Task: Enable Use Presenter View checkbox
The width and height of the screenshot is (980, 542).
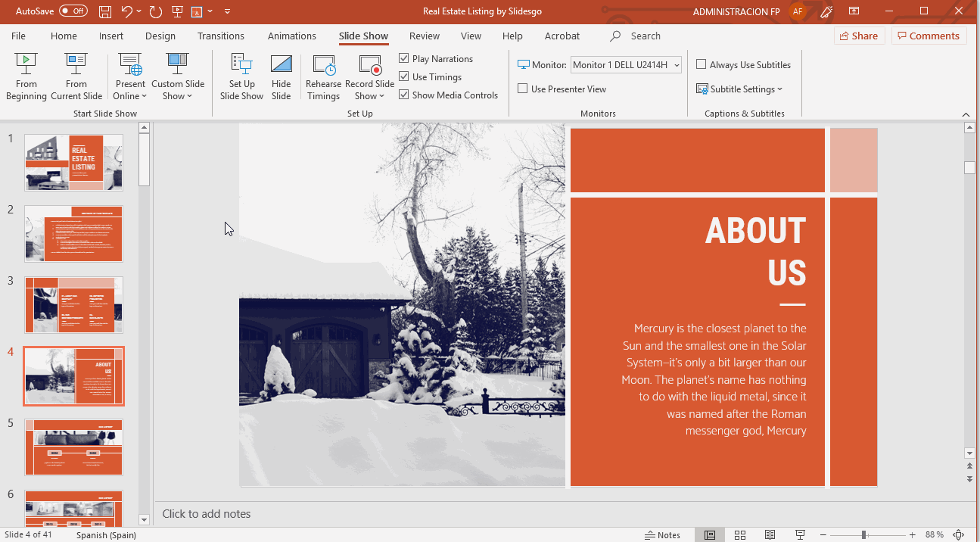Action: 523,89
